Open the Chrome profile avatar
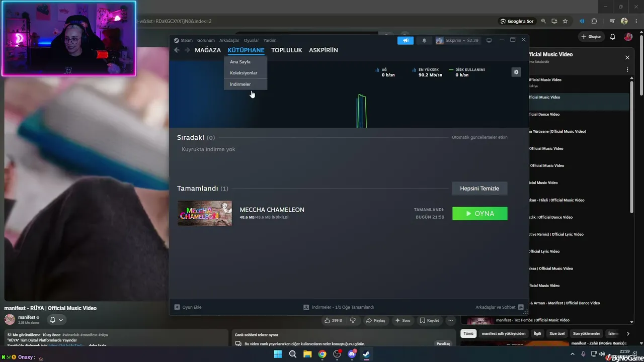This screenshot has height=362, width=644. [624, 21]
